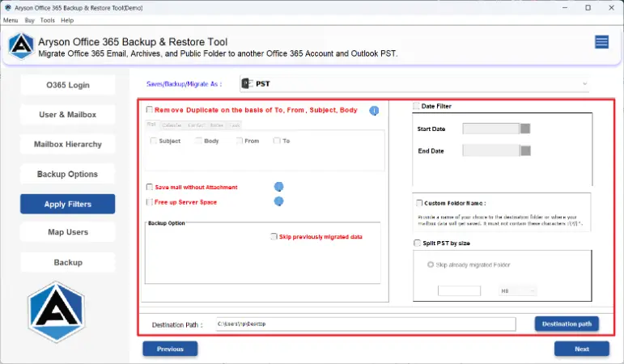This screenshot has width=624, height=364.
Task: Open the Tools menu
Action: (47, 19)
